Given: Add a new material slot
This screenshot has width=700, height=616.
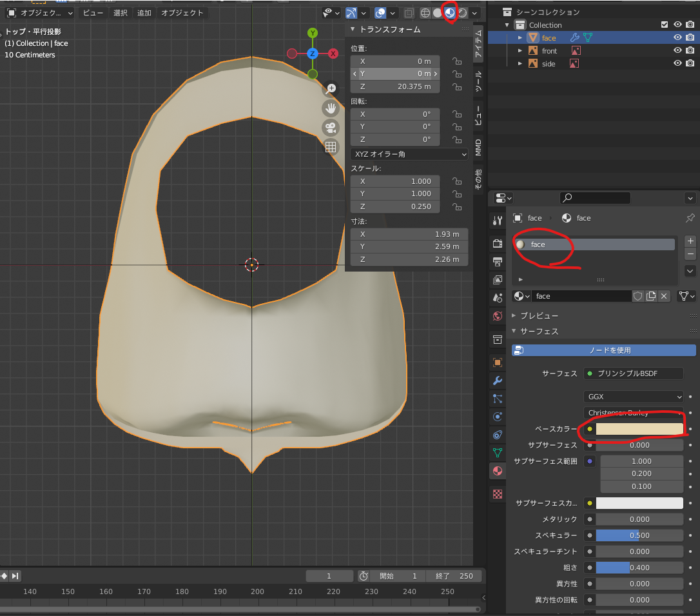Looking at the screenshot, I should click(690, 241).
